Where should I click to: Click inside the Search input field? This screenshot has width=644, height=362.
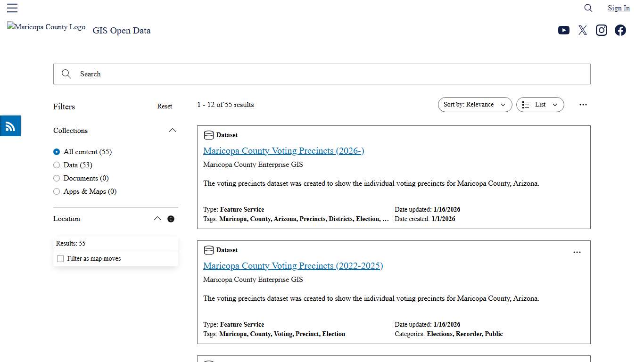[322, 74]
